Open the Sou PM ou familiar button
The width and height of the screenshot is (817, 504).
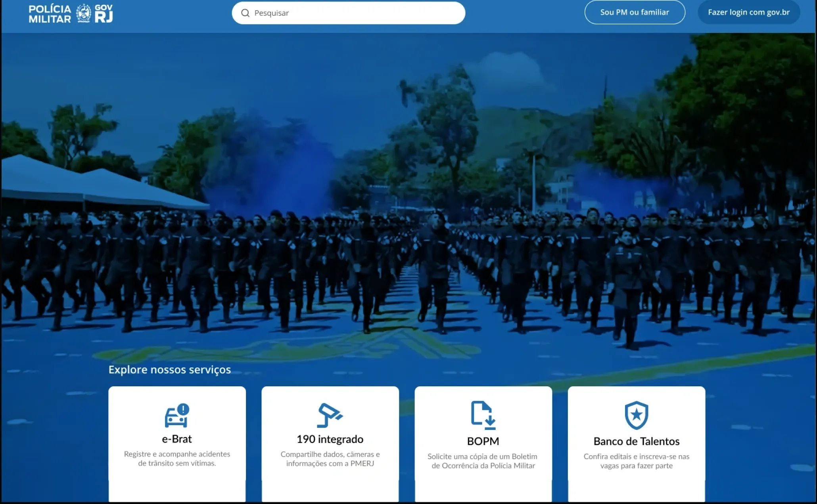635,12
